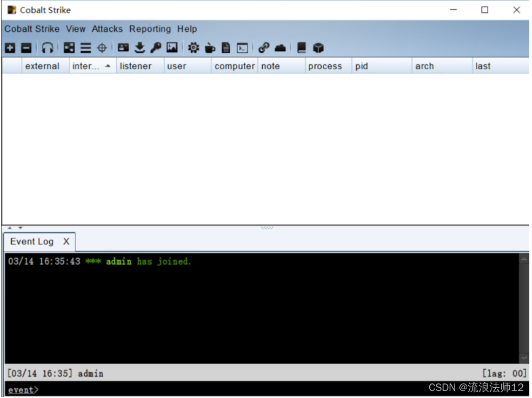The width and height of the screenshot is (532, 398).
Task: Sort table by the internal column header
Action: point(87,66)
